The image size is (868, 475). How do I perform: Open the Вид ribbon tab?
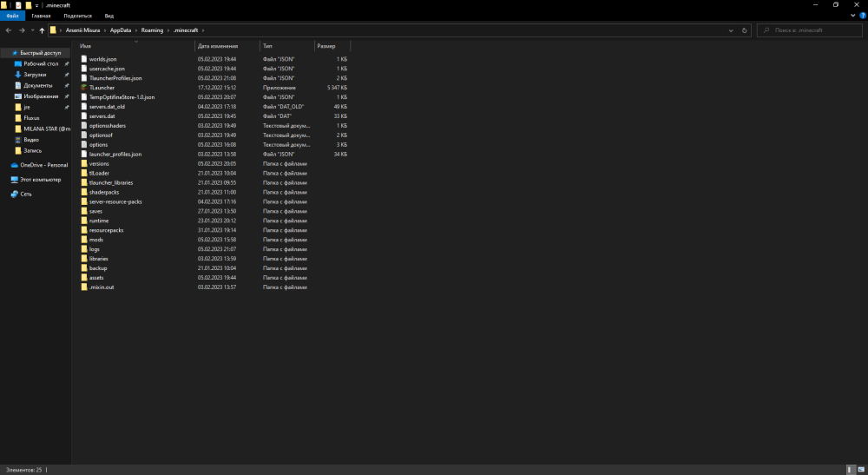[109, 16]
